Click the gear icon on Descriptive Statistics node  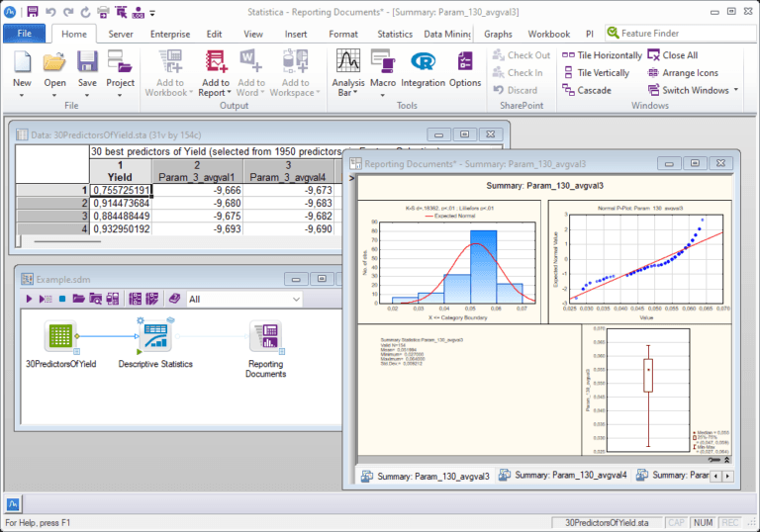pyautogui.click(x=141, y=320)
